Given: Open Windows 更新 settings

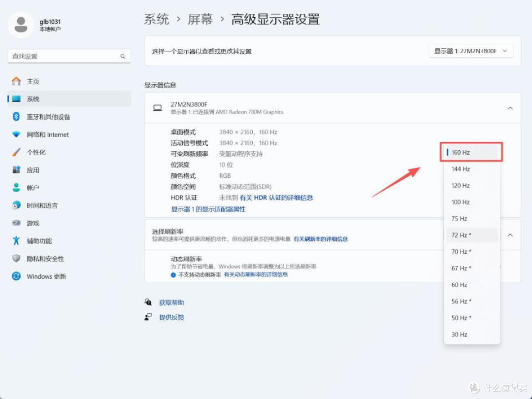Looking at the screenshot, I should 69,276.
